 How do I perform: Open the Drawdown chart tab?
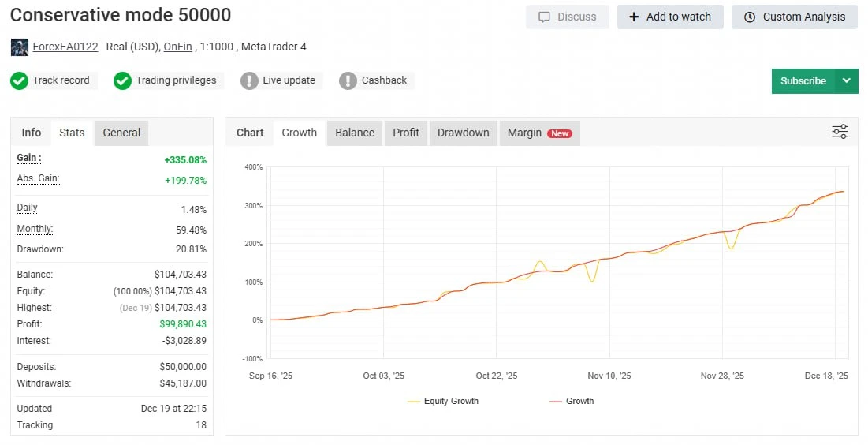point(463,133)
